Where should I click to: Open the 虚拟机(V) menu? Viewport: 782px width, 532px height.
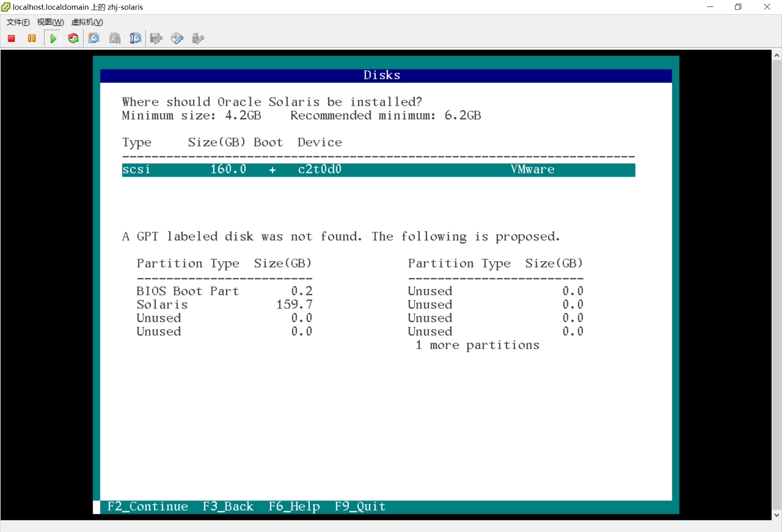(87, 22)
